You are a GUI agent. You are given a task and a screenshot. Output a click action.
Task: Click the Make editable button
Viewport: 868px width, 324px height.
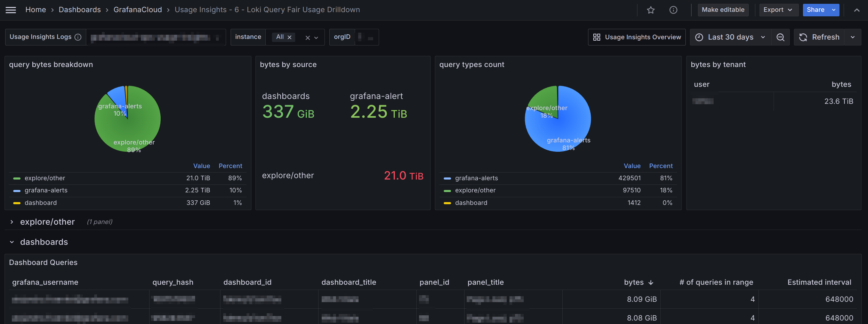click(723, 10)
